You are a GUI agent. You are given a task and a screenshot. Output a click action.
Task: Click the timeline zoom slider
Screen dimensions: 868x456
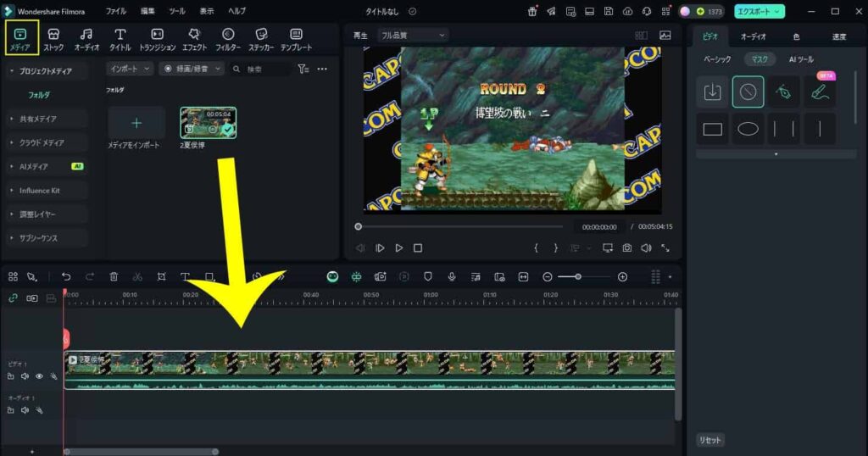point(584,276)
